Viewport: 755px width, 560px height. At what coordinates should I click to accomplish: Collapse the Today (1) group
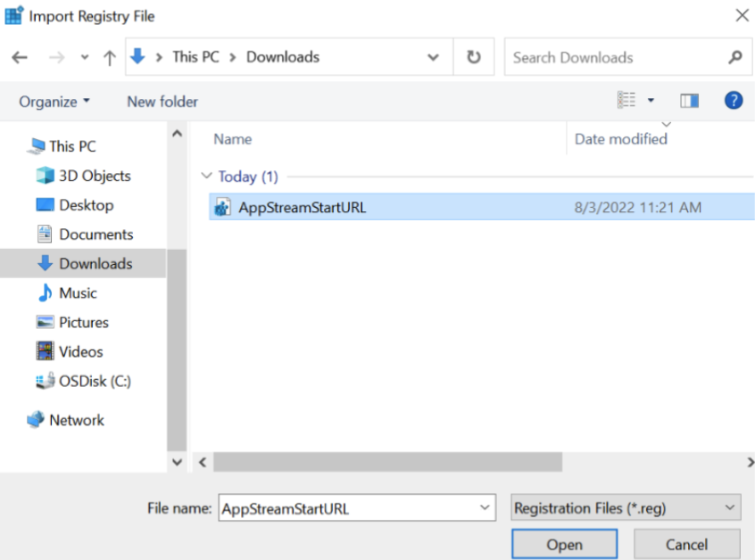click(206, 176)
